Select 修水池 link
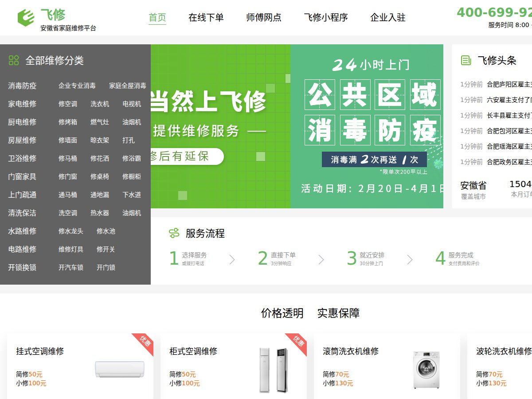This screenshot has width=532, height=399. pyautogui.click(x=106, y=231)
